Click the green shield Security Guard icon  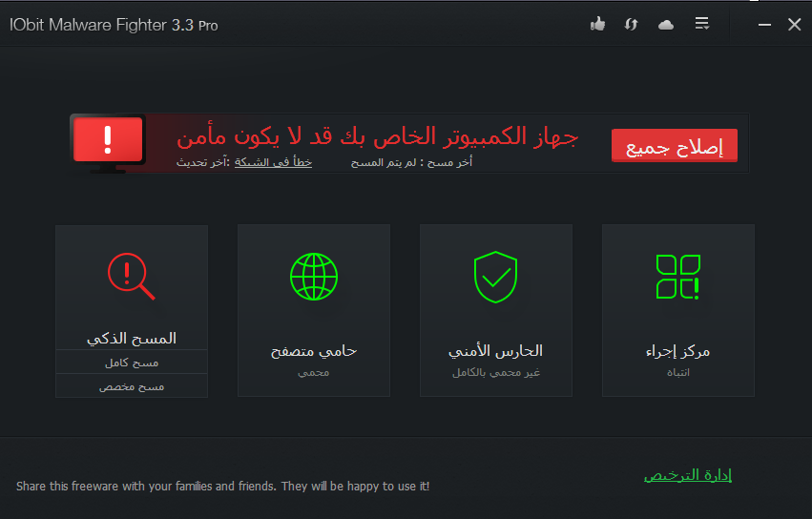coord(496,276)
